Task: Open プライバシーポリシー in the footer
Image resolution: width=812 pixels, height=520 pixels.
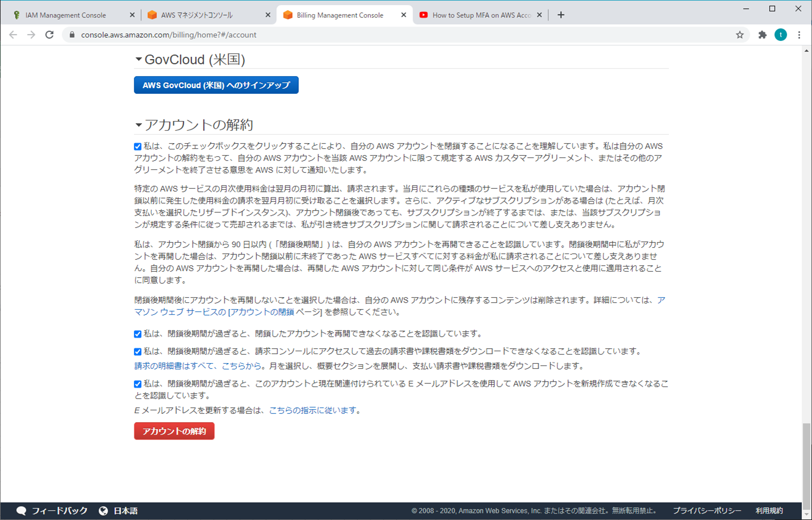Action: [x=707, y=511]
